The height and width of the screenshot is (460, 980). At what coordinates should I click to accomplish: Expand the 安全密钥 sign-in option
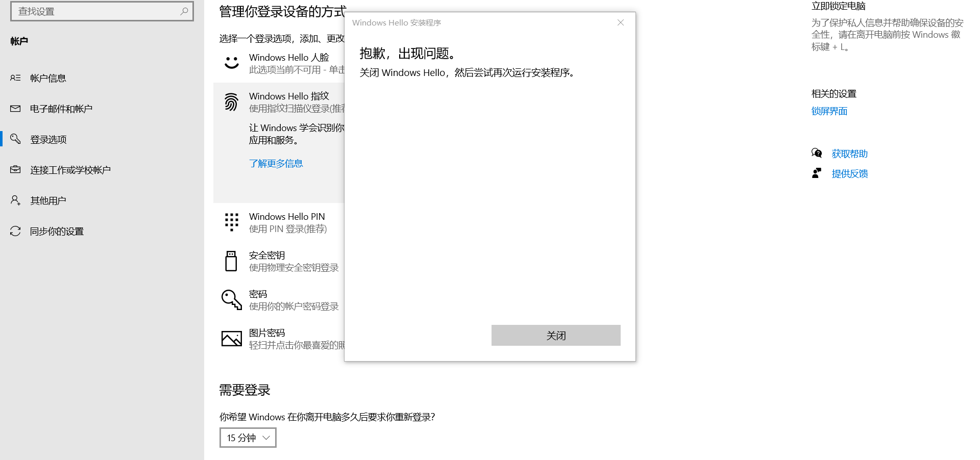(x=279, y=261)
